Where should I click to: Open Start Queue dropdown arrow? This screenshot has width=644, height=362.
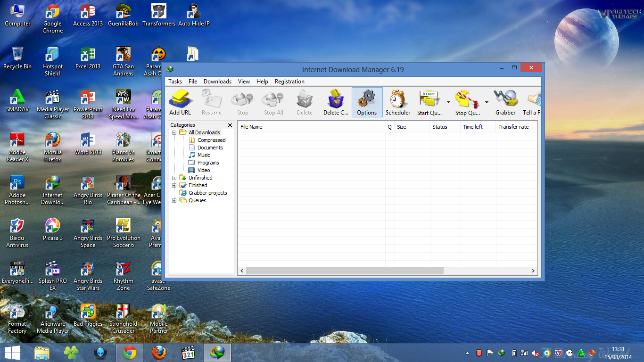448,102
